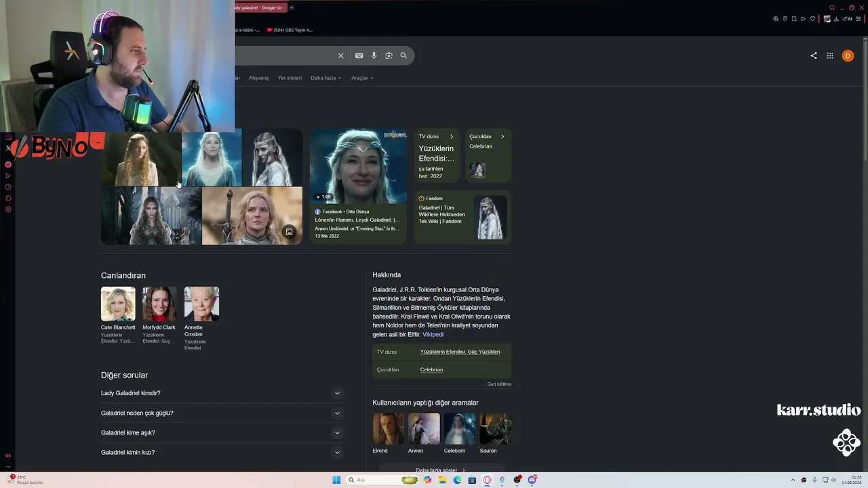Open the taskbar clock showing 21:35
Viewport: 868px width, 488px height.
(x=852, y=480)
